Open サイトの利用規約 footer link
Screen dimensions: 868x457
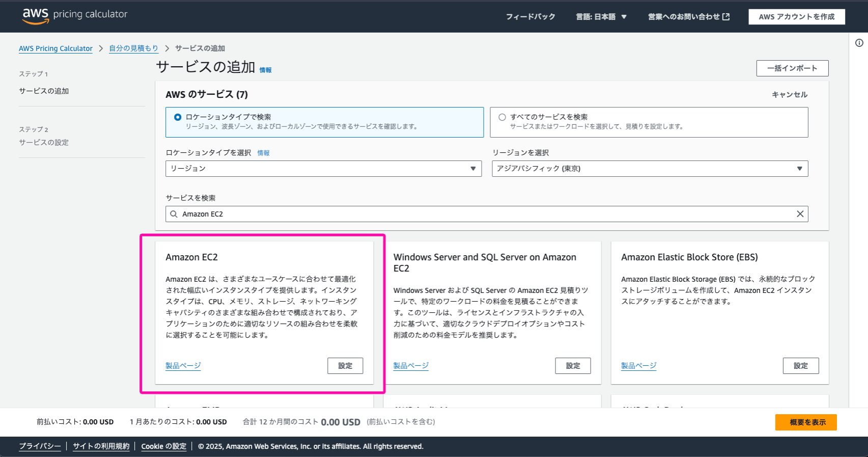(101, 446)
